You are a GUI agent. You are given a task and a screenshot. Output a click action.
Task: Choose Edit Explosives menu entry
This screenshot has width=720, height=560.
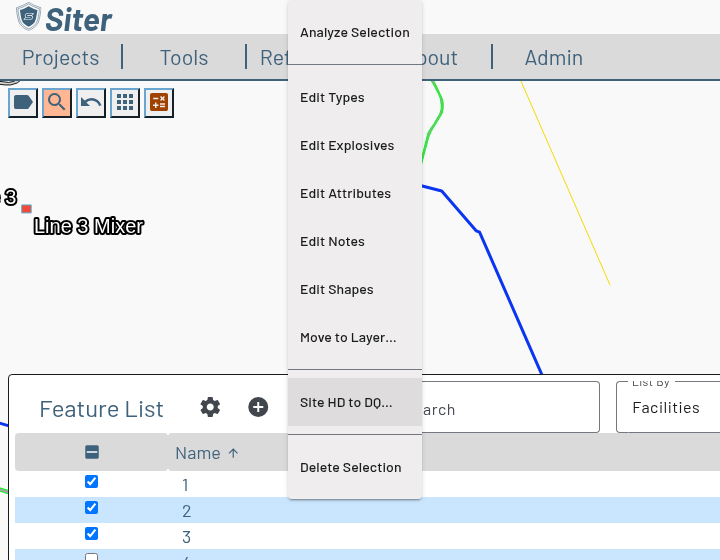pyautogui.click(x=354, y=146)
